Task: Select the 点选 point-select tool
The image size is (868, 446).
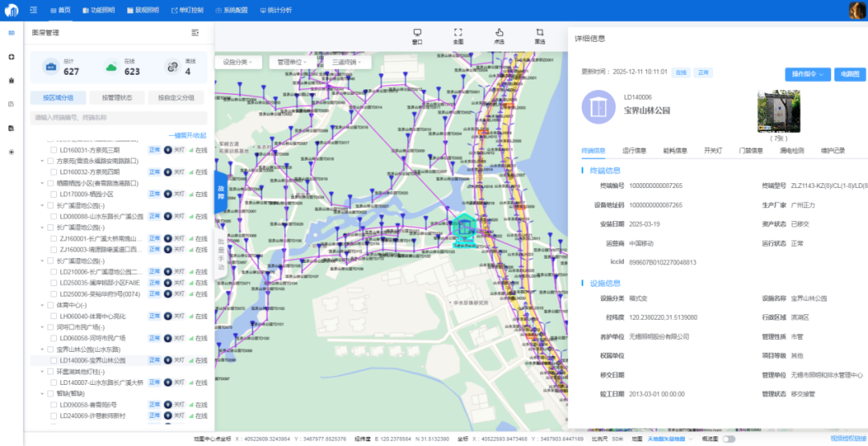Action: 499,35
